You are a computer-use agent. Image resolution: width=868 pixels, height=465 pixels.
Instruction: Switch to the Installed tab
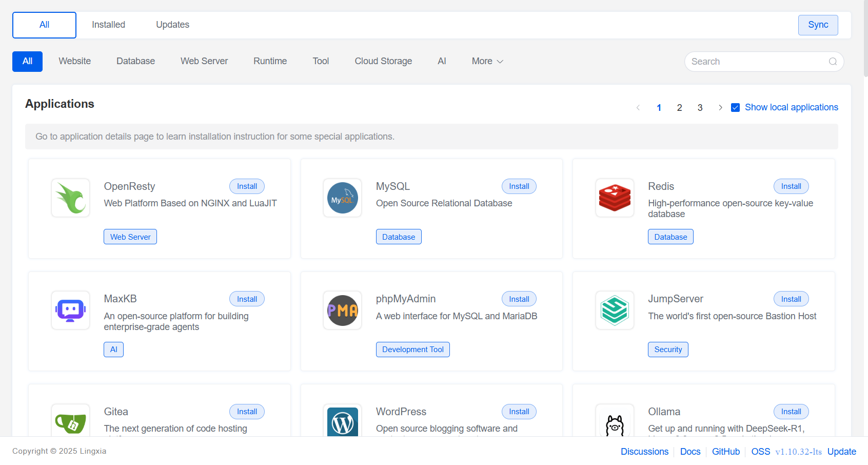coord(108,25)
